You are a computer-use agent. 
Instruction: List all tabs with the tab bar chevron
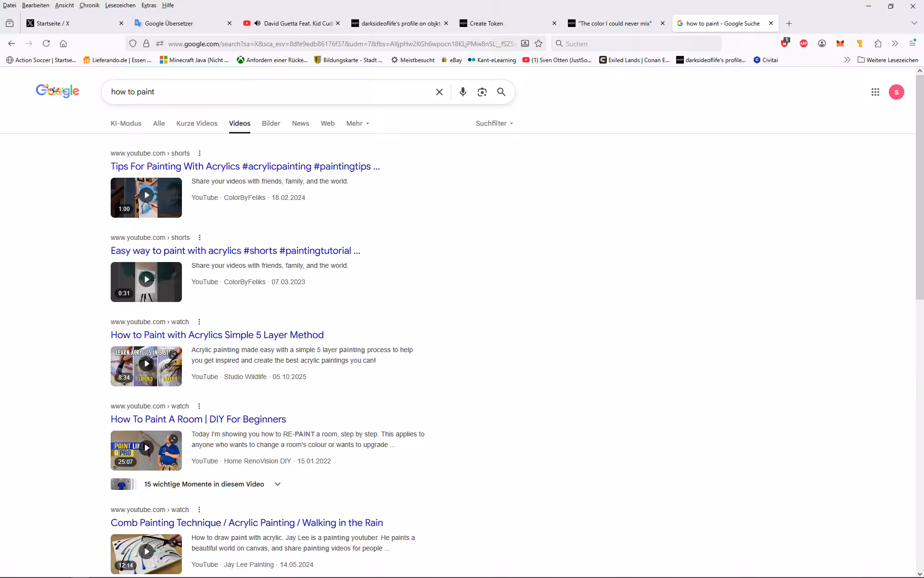pos(914,23)
